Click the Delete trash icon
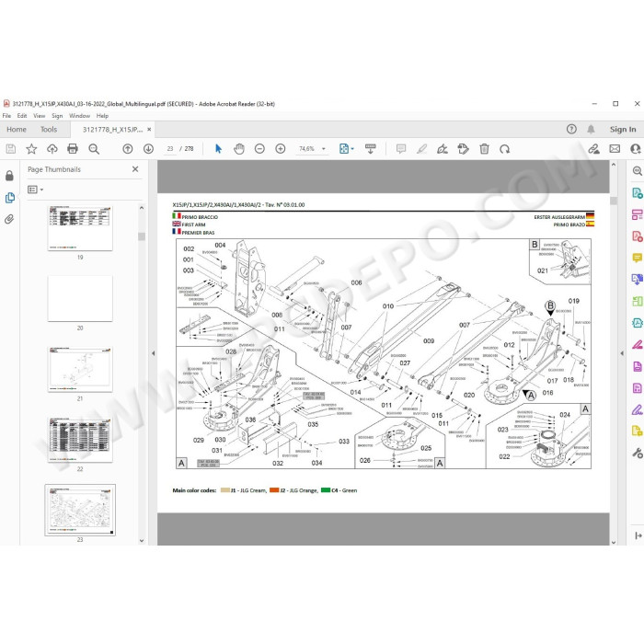This screenshot has height=644, width=644. [x=484, y=149]
